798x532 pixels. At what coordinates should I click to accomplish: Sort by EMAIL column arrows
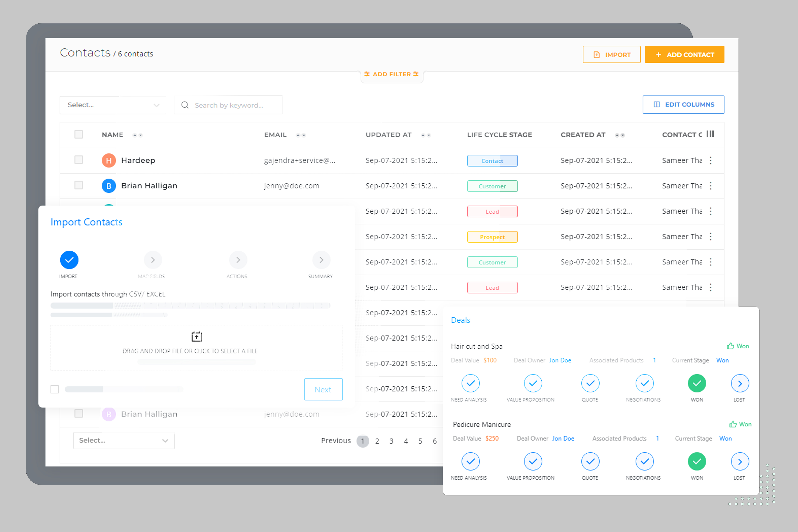[x=301, y=135]
